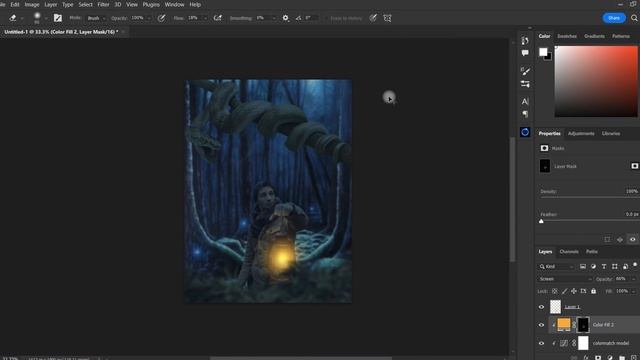Image resolution: width=640 pixels, height=360 pixels.
Task: Filter layers by type layers icon
Action: click(x=604, y=267)
